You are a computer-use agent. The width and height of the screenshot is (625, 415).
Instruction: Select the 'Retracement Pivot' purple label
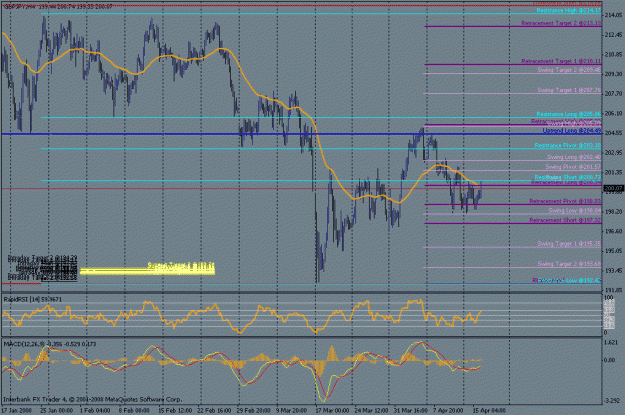pyautogui.click(x=565, y=201)
